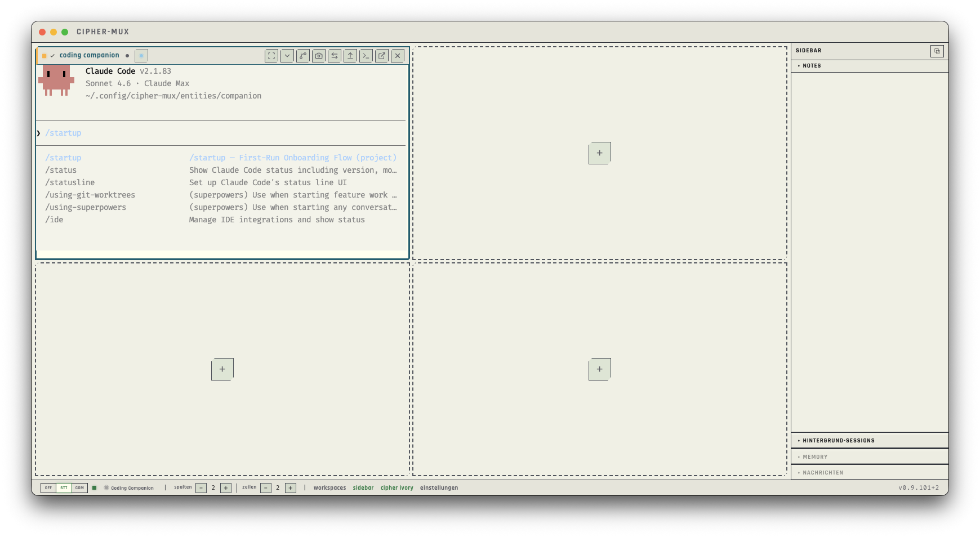Viewport: 980px width, 537px height.
Task: Click the Claude Code pixel mascot
Action: point(56,80)
